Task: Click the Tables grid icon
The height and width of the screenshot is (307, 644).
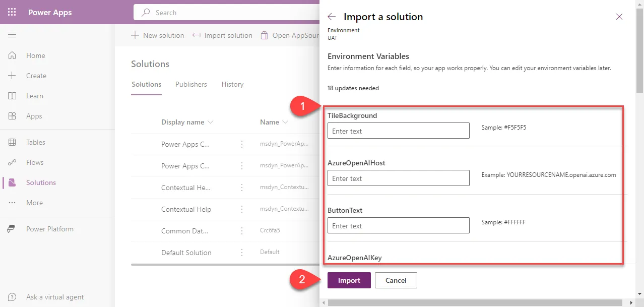Action: coord(12,142)
